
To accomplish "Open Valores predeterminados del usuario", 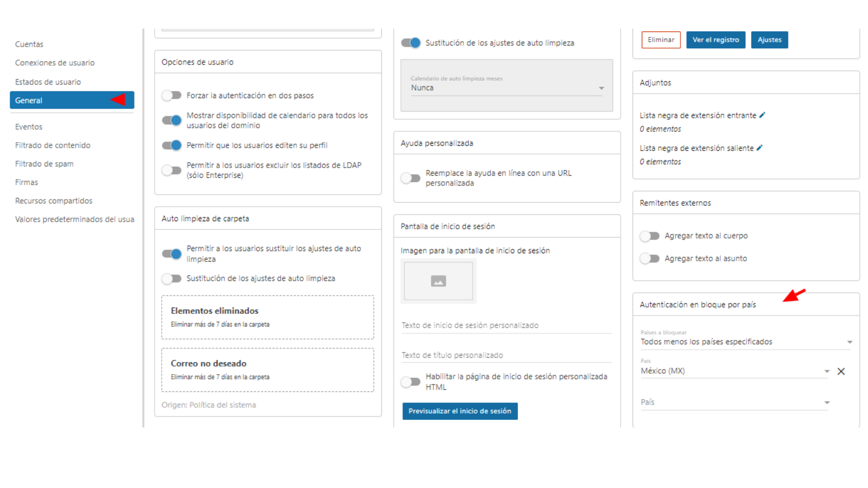I will pyautogui.click(x=74, y=219).
